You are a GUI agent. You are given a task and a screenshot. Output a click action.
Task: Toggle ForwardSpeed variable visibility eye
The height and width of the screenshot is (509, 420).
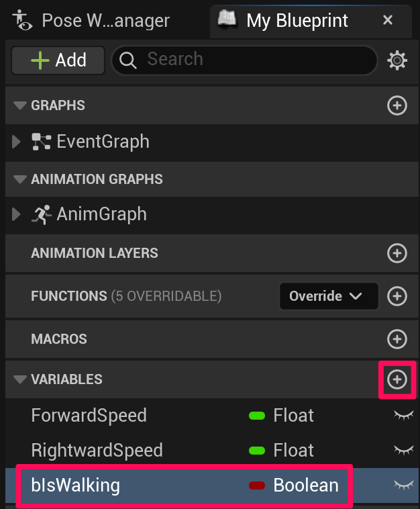(403, 416)
